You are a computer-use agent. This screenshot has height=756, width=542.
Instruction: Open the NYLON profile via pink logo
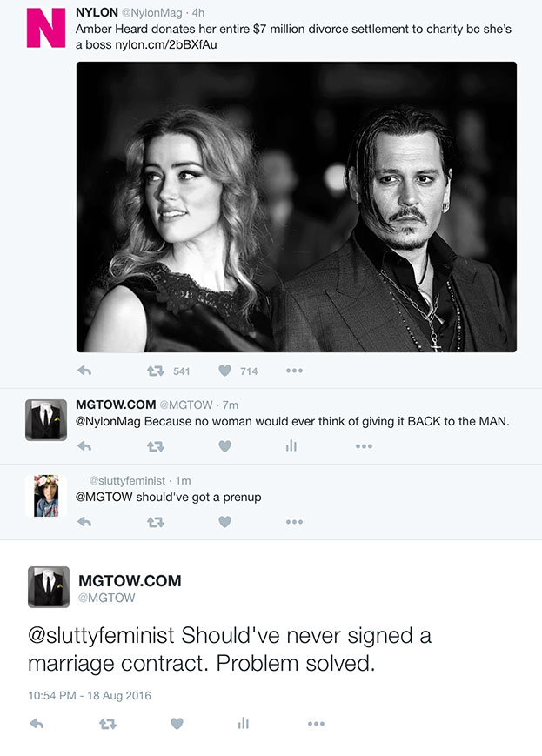(45, 27)
